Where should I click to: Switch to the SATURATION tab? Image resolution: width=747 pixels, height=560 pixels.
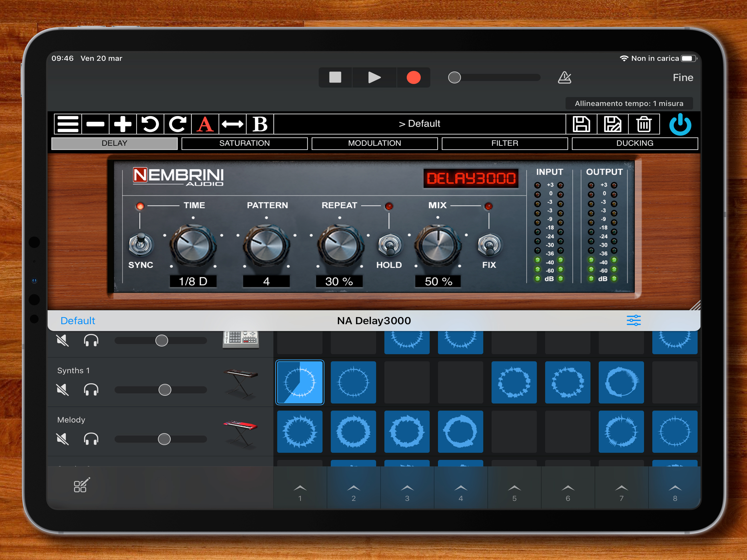244,143
